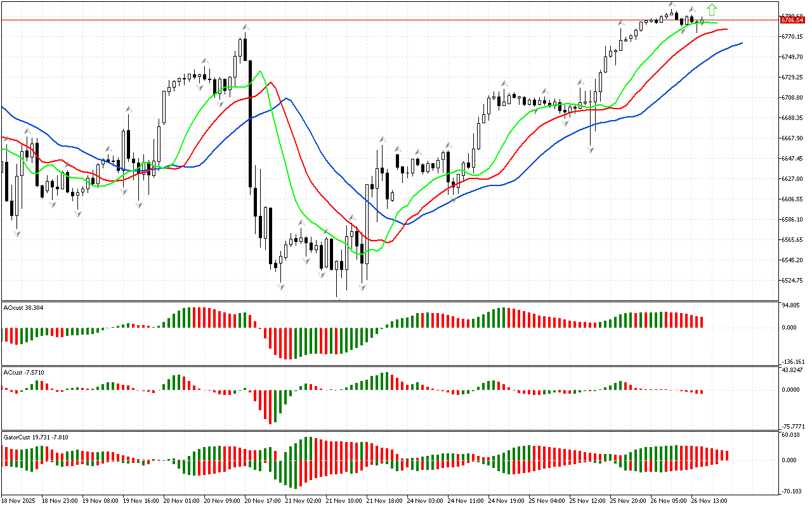Click the up fractal above the 21 Nov 18:00 candle
Image resolution: width=812 pixels, height=508 pixels.
(383, 139)
